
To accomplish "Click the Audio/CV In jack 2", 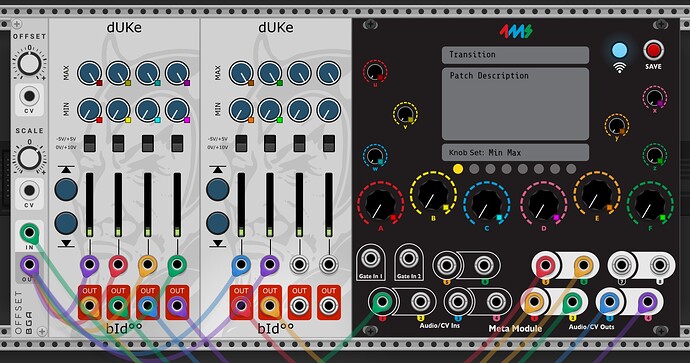I will 420,301.
